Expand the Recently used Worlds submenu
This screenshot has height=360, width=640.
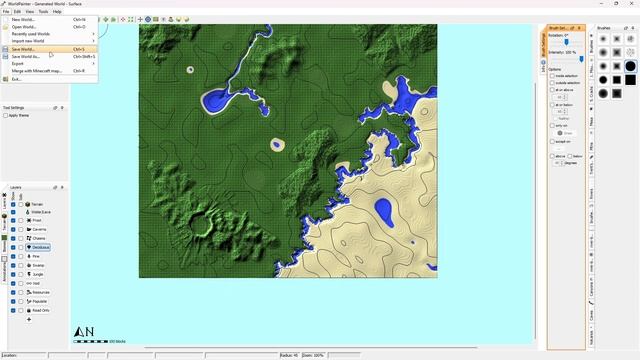[x=49, y=34]
